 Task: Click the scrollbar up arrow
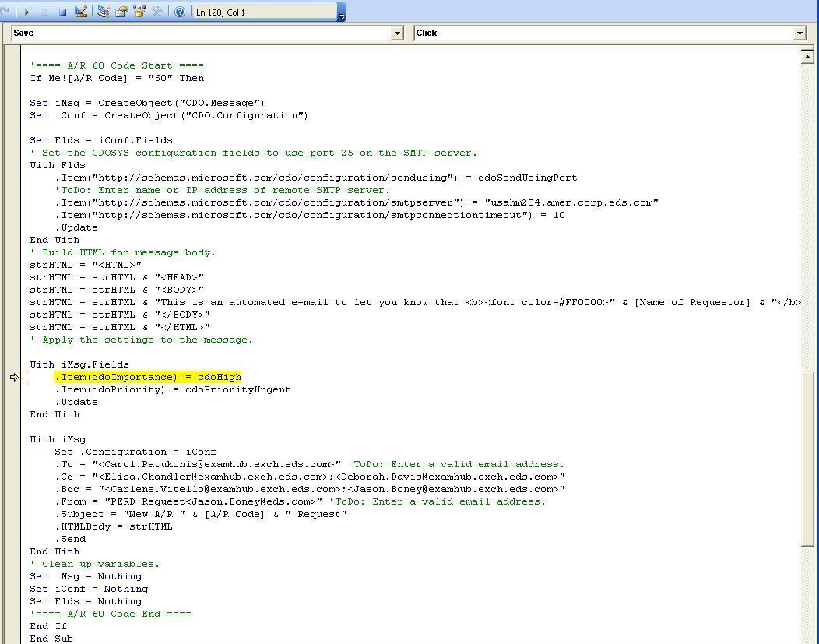pyautogui.click(x=807, y=55)
